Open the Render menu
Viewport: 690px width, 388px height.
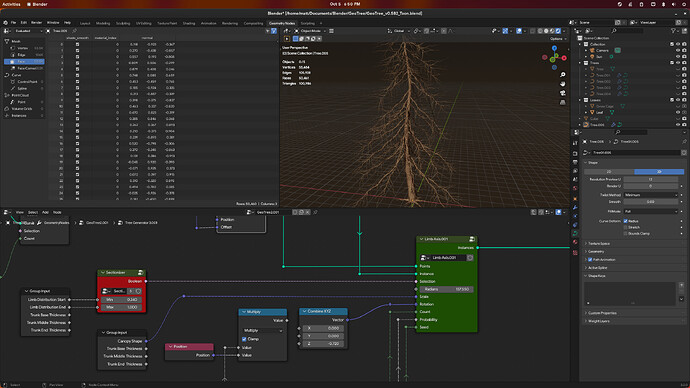coord(37,23)
